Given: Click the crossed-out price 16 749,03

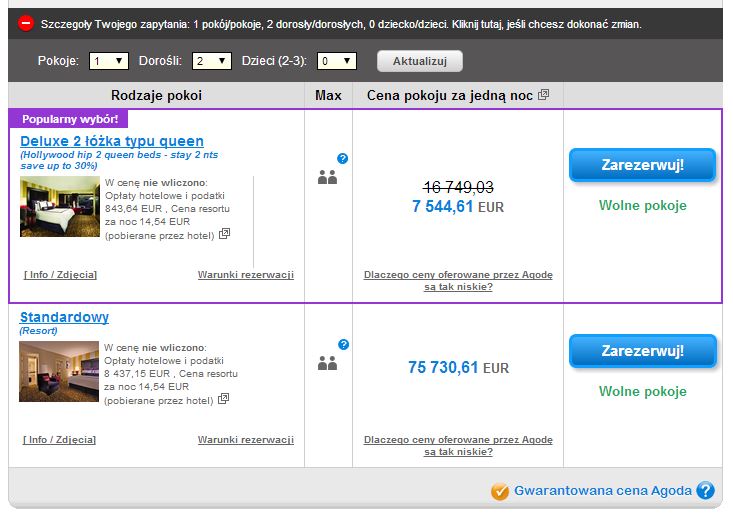Looking at the screenshot, I should (458, 187).
